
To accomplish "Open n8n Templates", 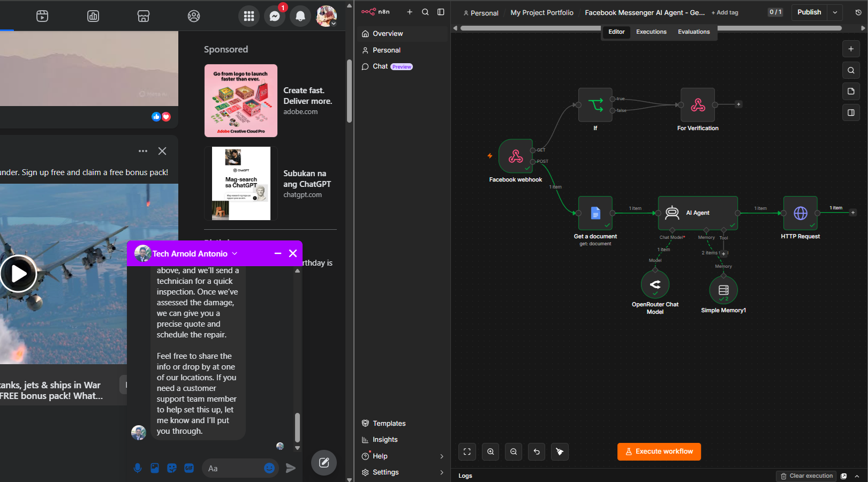I will click(x=403, y=423).
